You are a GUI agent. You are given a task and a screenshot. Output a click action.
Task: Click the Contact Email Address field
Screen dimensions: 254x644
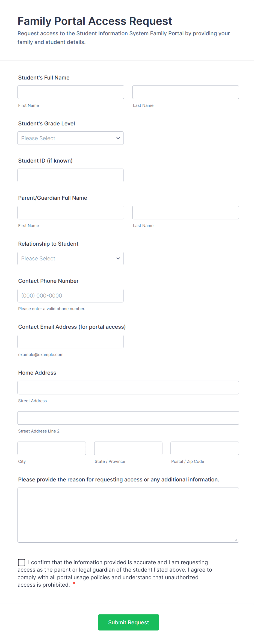click(70, 342)
